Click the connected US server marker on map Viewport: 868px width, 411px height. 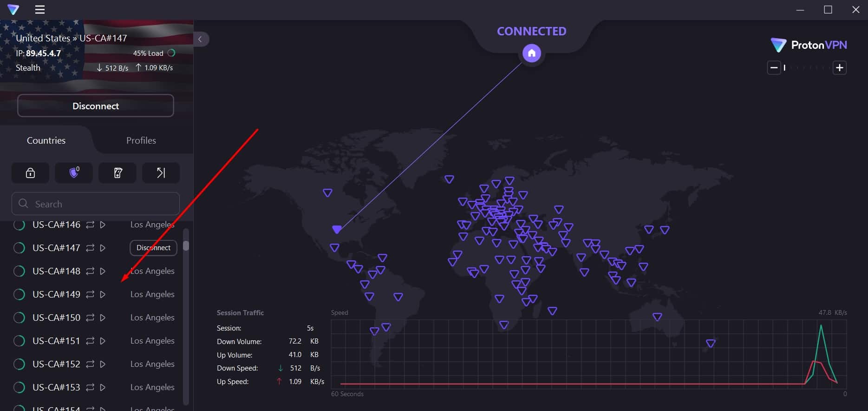coord(337,229)
